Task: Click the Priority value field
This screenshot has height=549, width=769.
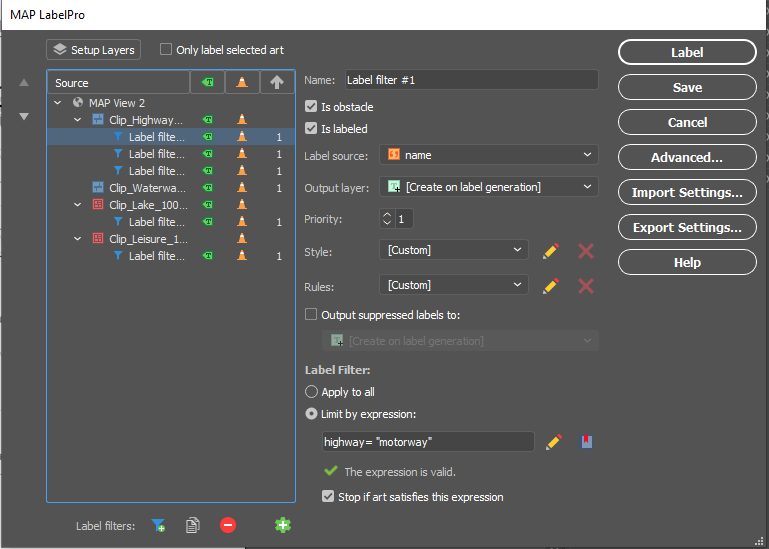Action: click(x=404, y=219)
